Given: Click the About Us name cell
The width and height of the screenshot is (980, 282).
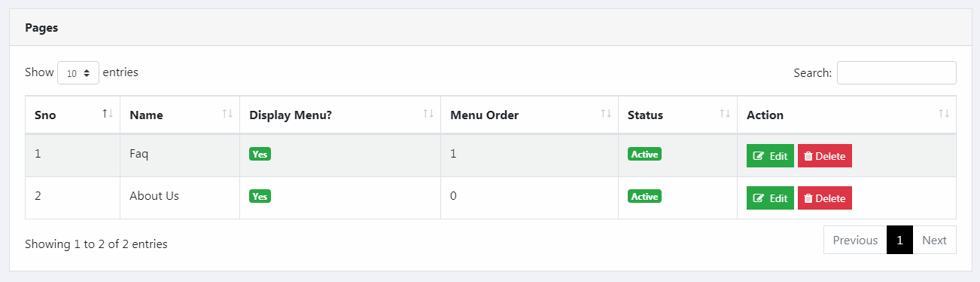Looking at the screenshot, I should coord(179,198).
